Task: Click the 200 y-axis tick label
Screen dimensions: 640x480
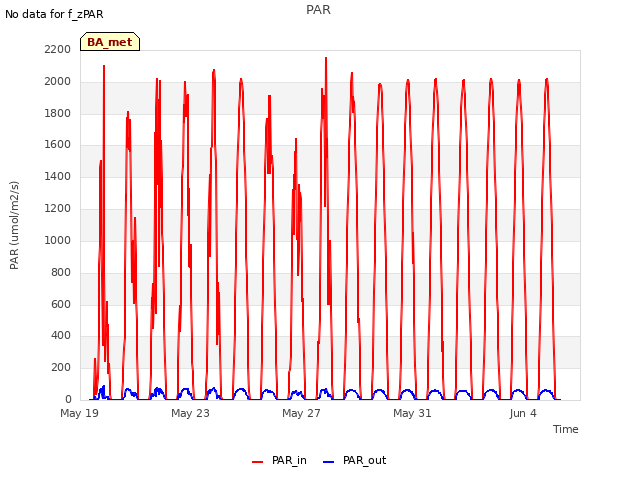Action: click(61, 368)
